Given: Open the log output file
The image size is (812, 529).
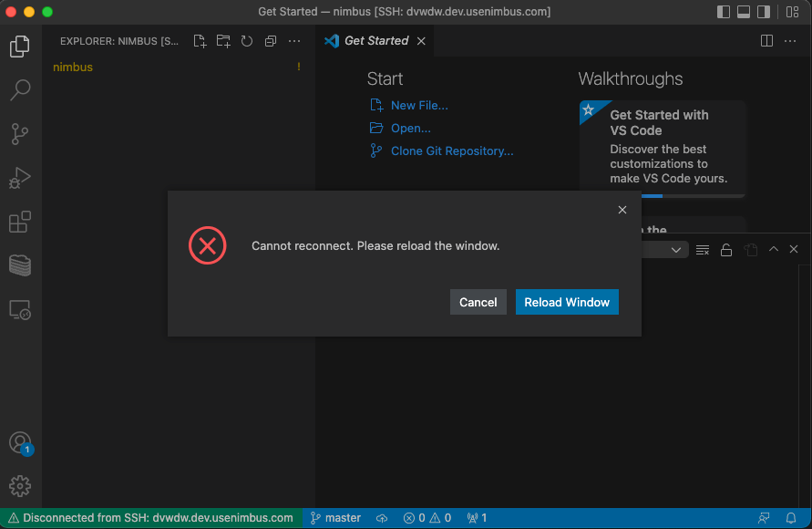Looking at the screenshot, I should point(750,250).
